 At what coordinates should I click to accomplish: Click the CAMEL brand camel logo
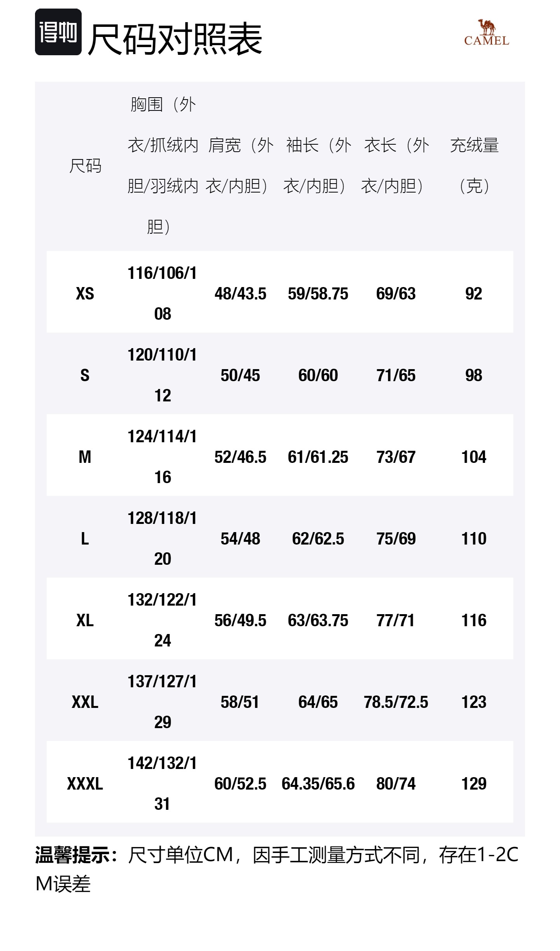tap(486, 33)
